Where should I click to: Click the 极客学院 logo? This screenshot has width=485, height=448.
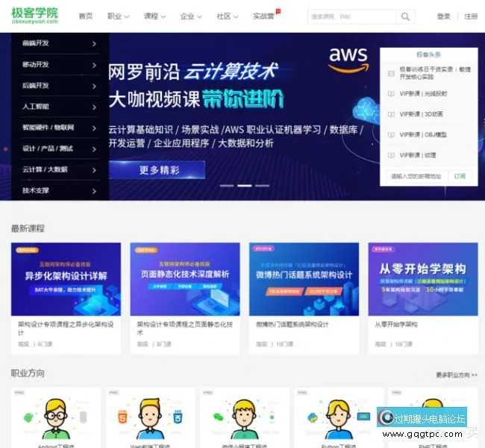(x=35, y=16)
